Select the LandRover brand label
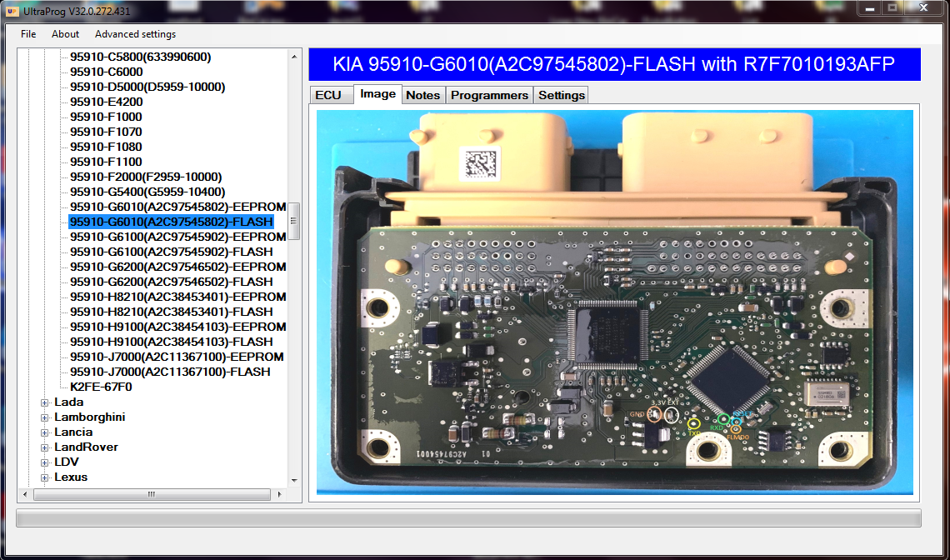 click(86, 447)
